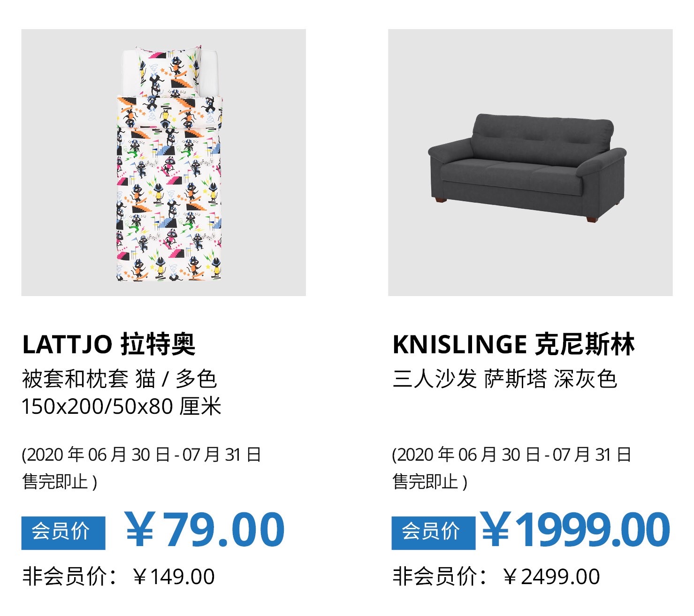This screenshot has height=616, width=694.
Task: Click the 会员价 badge beside ¥79.00
Action: pos(63,532)
